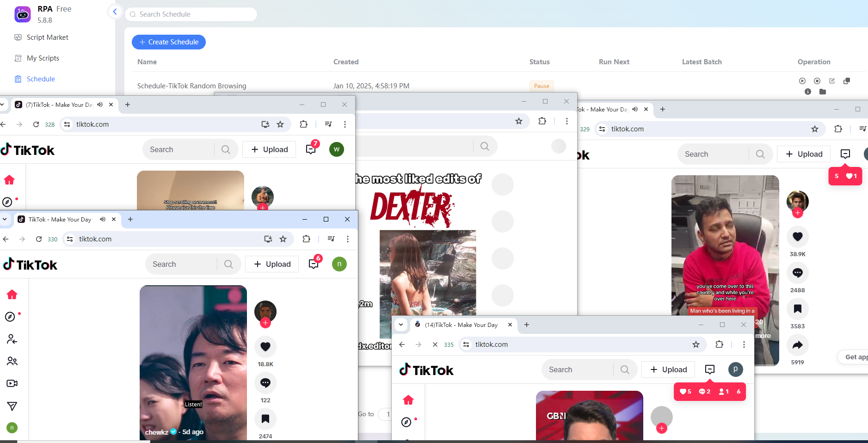
Task: Click Upload in window 330
Action: coord(272,264)
